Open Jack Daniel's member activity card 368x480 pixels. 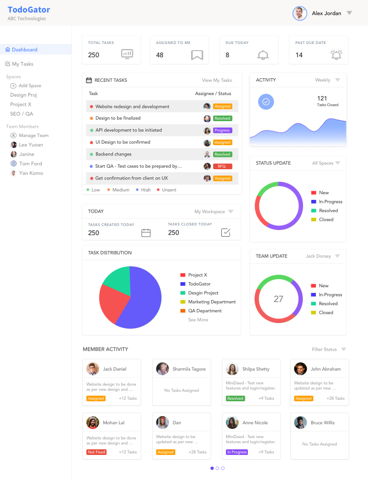tap(111, 382)
